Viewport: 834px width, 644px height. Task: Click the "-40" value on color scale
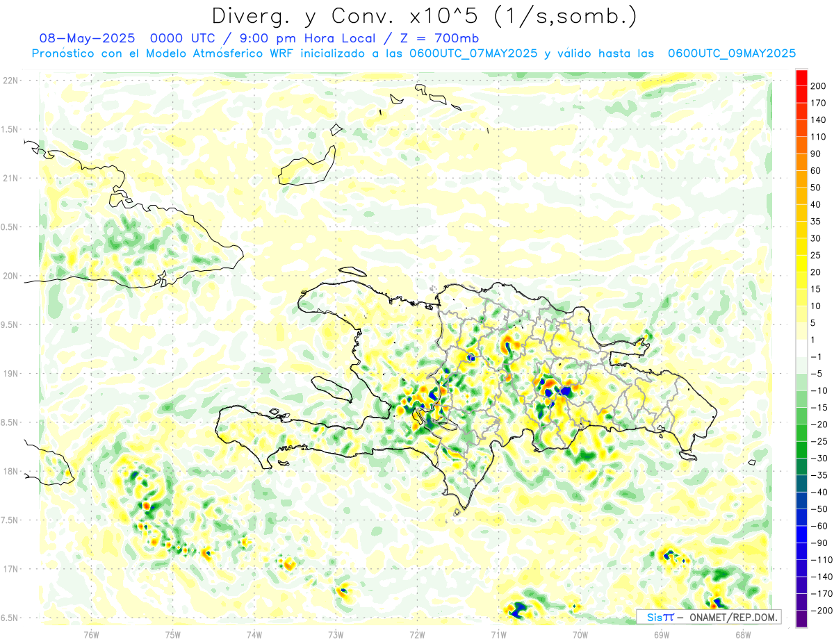pyautogui.click(x=819, y=492)
